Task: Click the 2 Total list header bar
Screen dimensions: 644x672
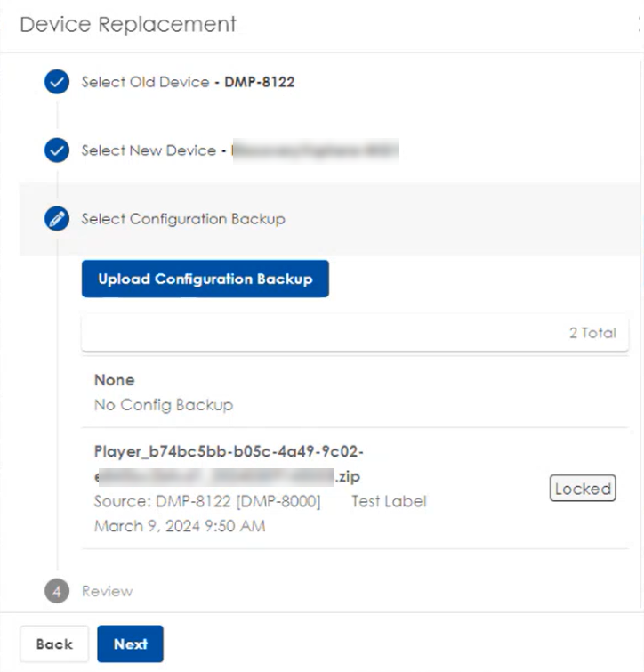Action: (355, 333)
